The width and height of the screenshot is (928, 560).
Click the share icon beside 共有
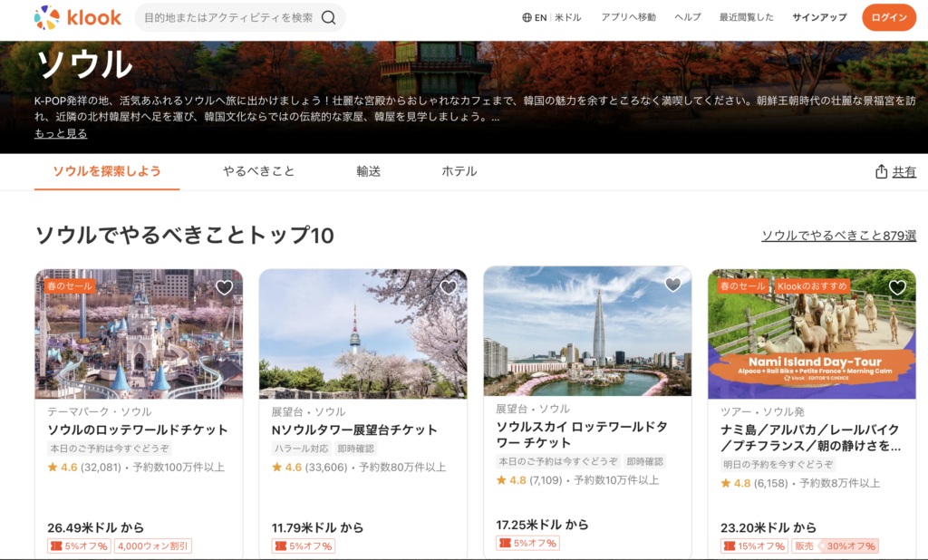[881, 172]
